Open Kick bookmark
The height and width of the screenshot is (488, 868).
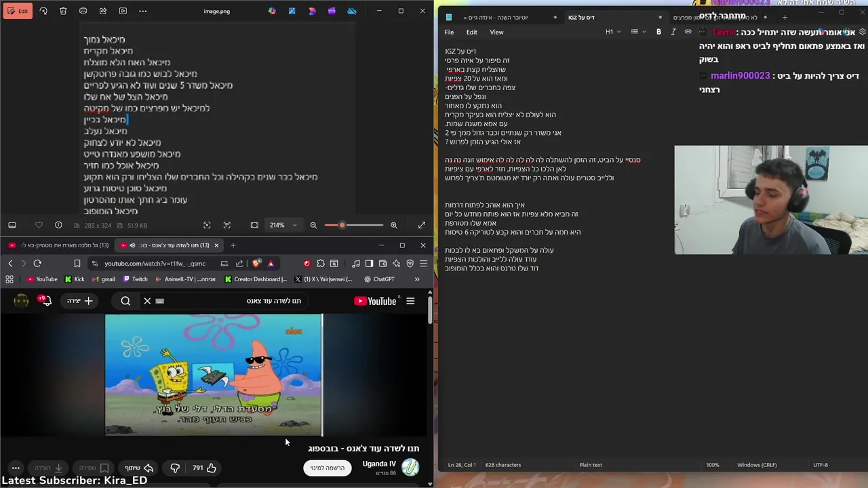[x=75, y=279]
